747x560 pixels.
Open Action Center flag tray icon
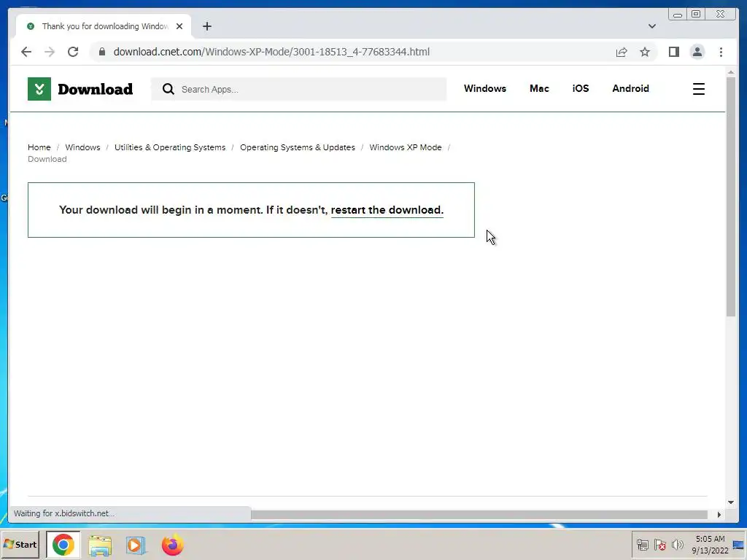(659, 545)
